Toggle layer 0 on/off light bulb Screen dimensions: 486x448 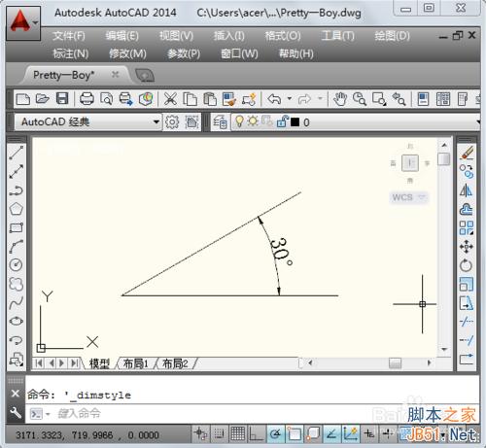[239, 121]
